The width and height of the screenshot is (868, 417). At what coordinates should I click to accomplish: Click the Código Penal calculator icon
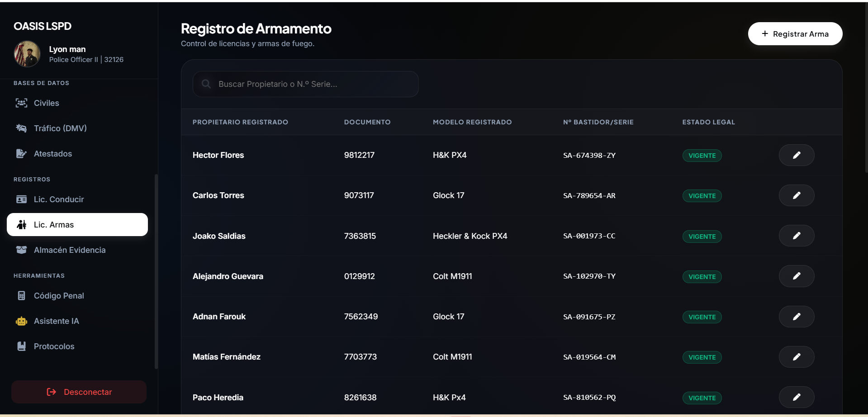click(x=21, y=296)
